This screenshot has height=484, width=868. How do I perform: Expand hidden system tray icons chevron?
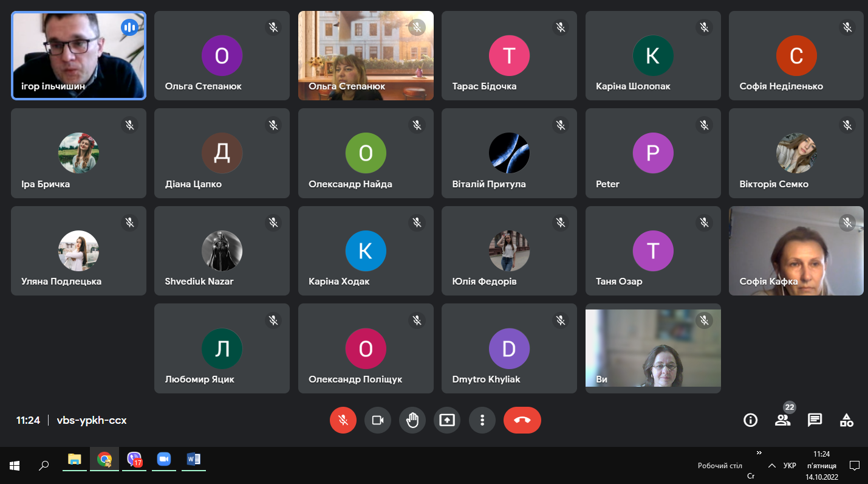pos(771,466)
